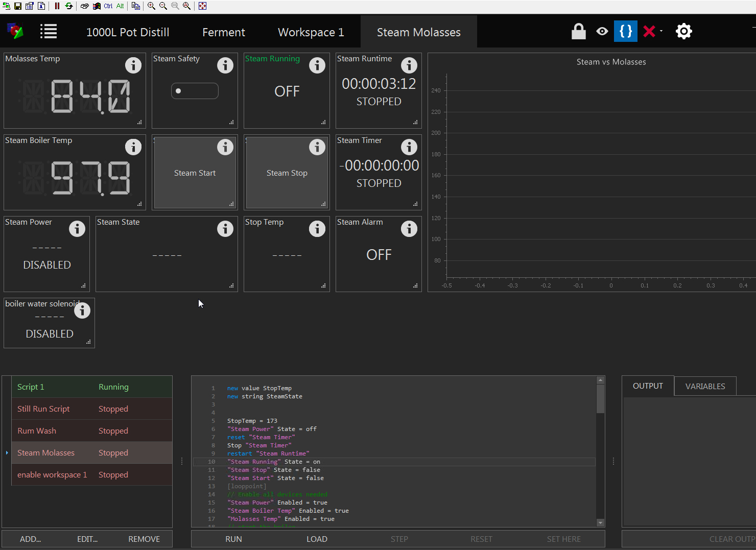This screenshot has width=756, height=550.
Task: Click the info icon on boiler water solenoid
Action: pos(82,310)
